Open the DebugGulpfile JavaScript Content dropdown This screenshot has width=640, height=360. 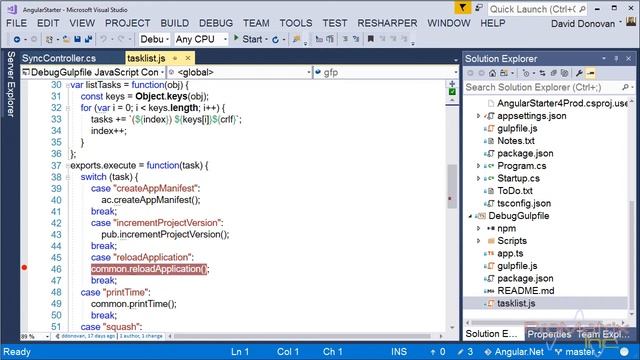[x=93, y=72]
